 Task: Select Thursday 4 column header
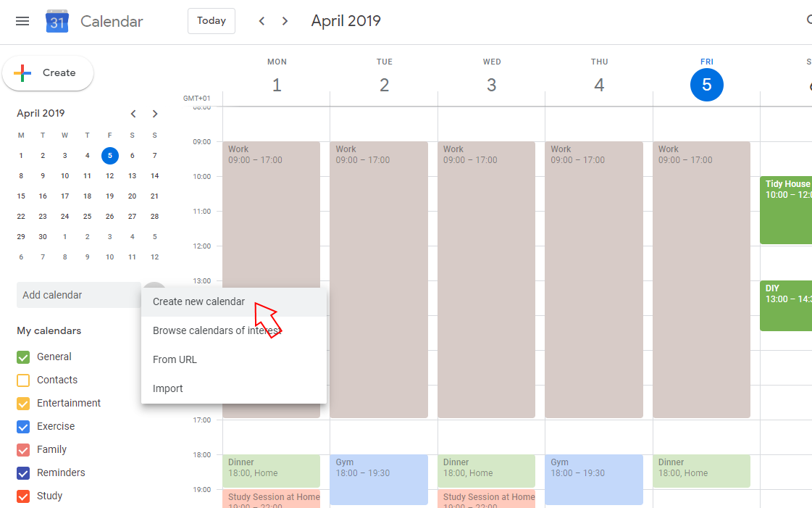pyautogui.click(x=599, y=77)
